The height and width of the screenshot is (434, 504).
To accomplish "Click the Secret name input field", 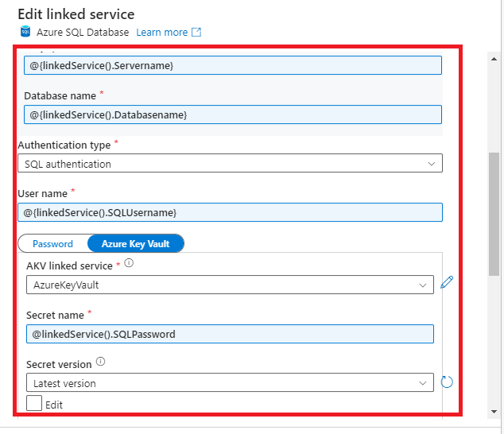I will pos(231,334).
